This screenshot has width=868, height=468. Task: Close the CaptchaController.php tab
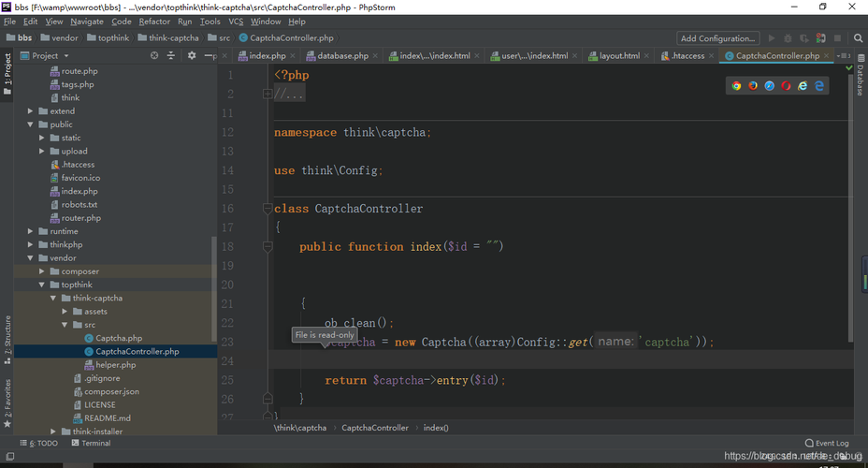(x=827, y=56)
